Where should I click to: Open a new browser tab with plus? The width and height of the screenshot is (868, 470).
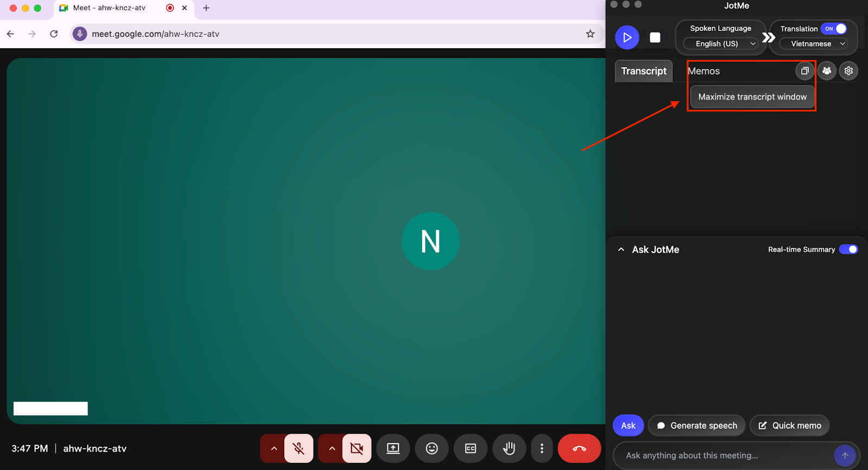click(206, 8)
